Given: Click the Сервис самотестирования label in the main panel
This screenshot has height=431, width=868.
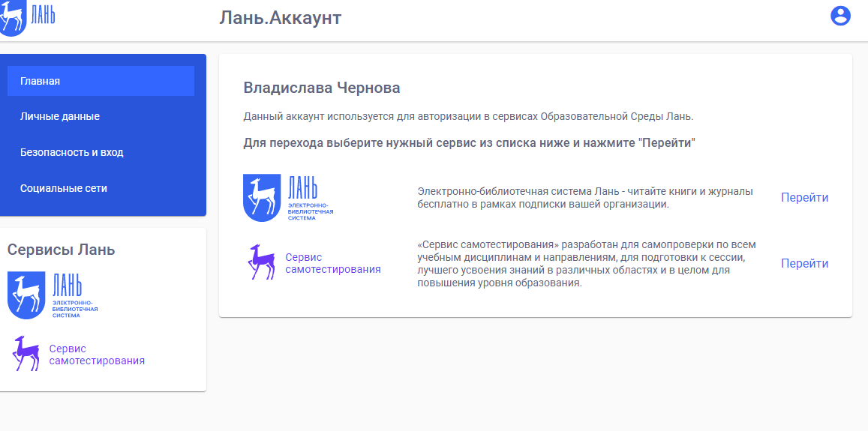Looking at the screenshot, I should tap(332, 263).
